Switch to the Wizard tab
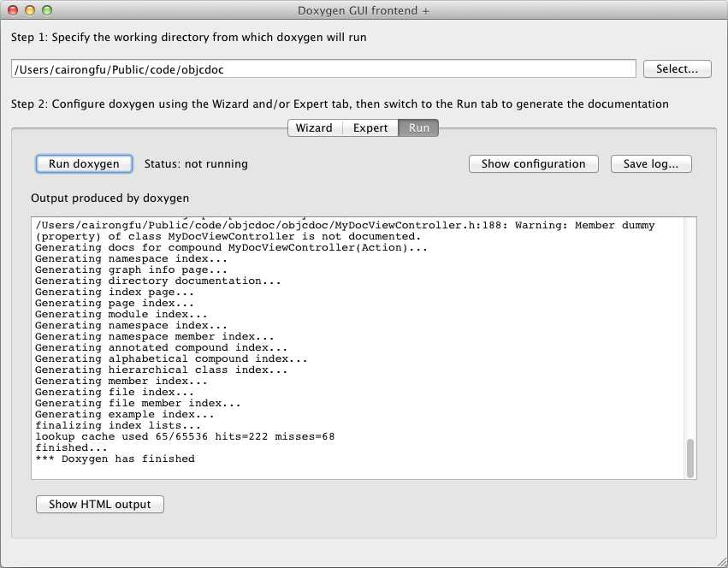 pos(314,127)
